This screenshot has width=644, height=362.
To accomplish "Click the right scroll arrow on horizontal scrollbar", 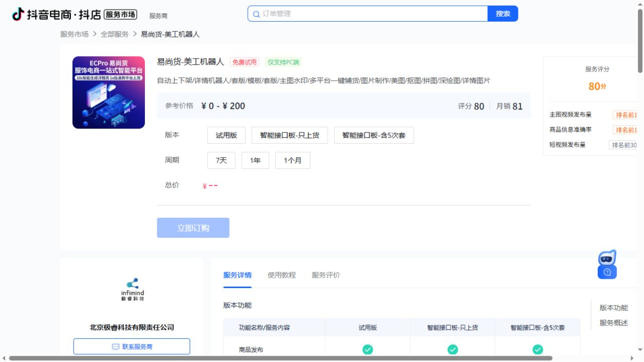I will click(x=632, y=358).
